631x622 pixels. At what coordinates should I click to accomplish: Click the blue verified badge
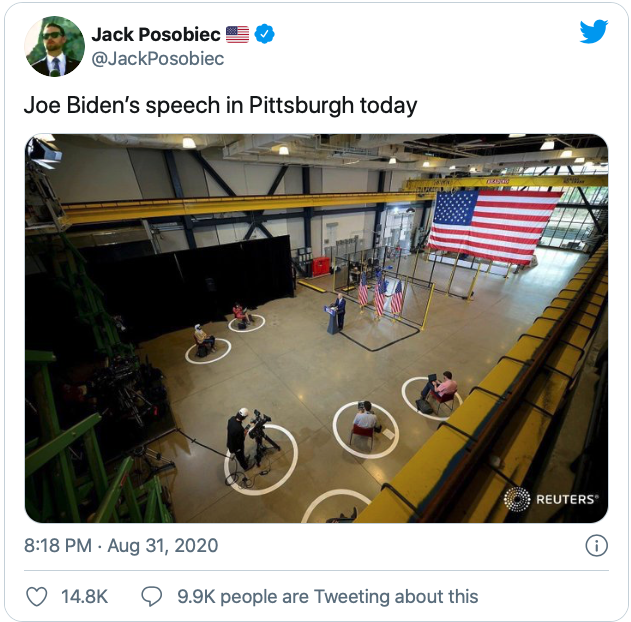click(x=264, y=35)
